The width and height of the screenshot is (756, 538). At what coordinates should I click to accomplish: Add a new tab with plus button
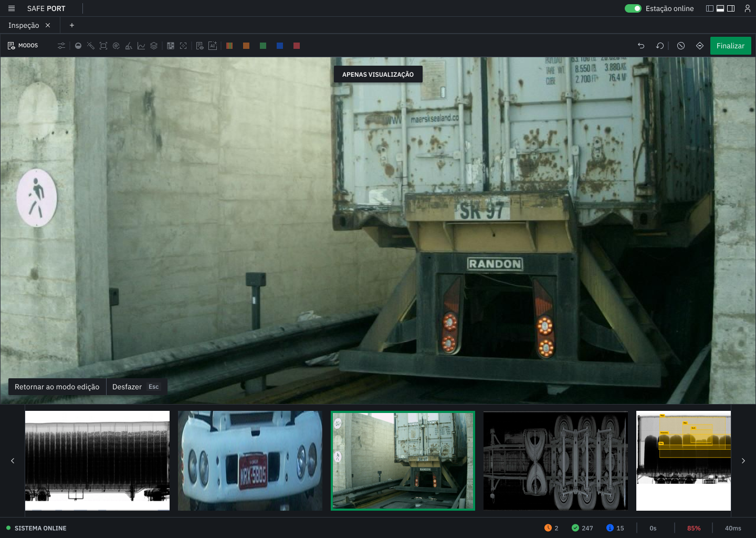pos(72,25)
